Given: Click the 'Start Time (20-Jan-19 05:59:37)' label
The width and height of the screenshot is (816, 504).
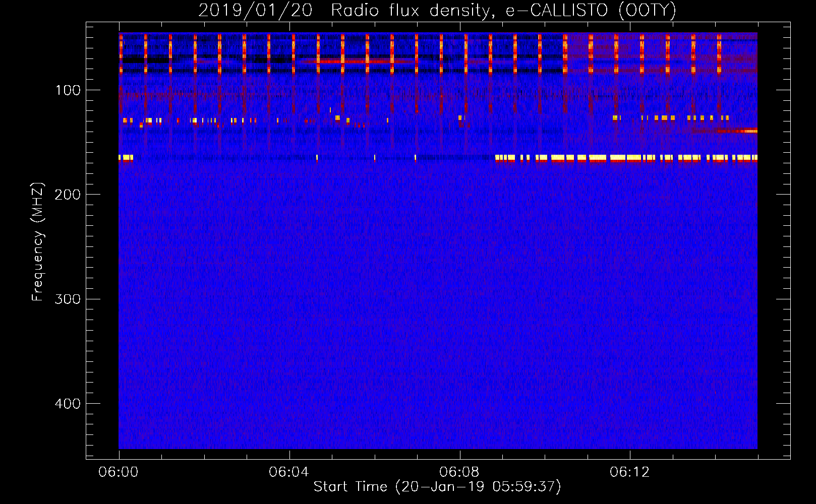Looking at the screenshot, I should coord(437,487).
